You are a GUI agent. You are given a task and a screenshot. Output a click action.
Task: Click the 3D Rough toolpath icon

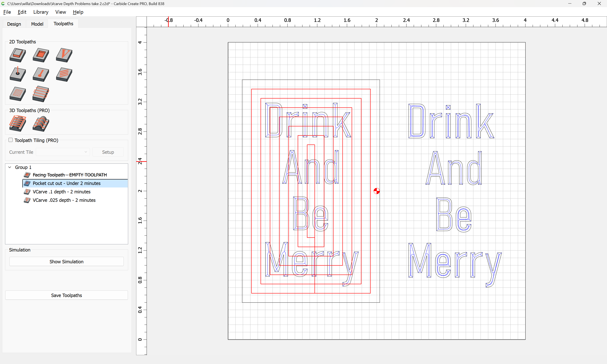pos(18,123)
